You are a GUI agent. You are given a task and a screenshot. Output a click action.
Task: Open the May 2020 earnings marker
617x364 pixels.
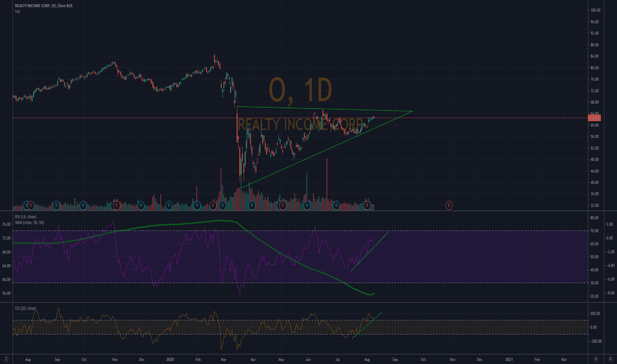tap(282, 205)
